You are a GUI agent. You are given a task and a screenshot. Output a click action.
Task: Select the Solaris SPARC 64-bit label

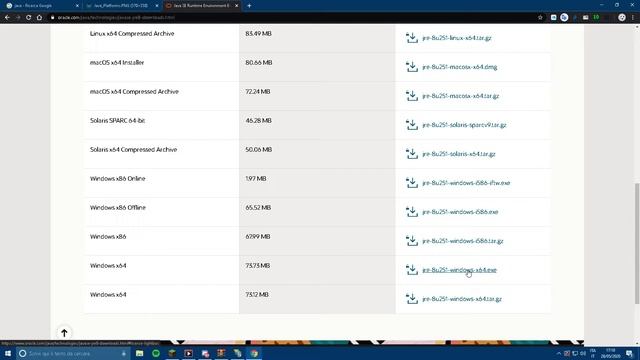[x=118, y=120]
